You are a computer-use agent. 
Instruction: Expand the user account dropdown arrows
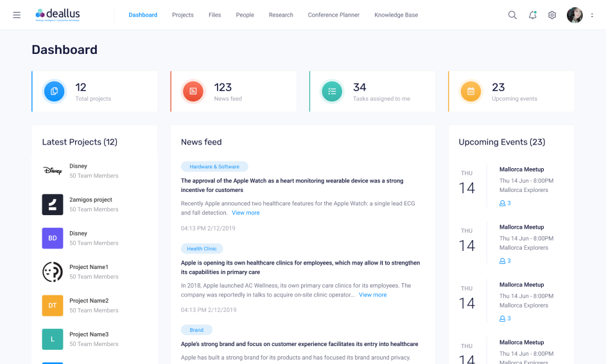click(x=592, y=15)
